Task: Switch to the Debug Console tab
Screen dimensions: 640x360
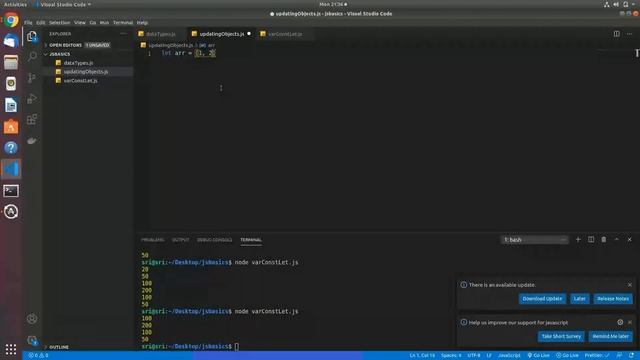Action: [x=214, y=240]
